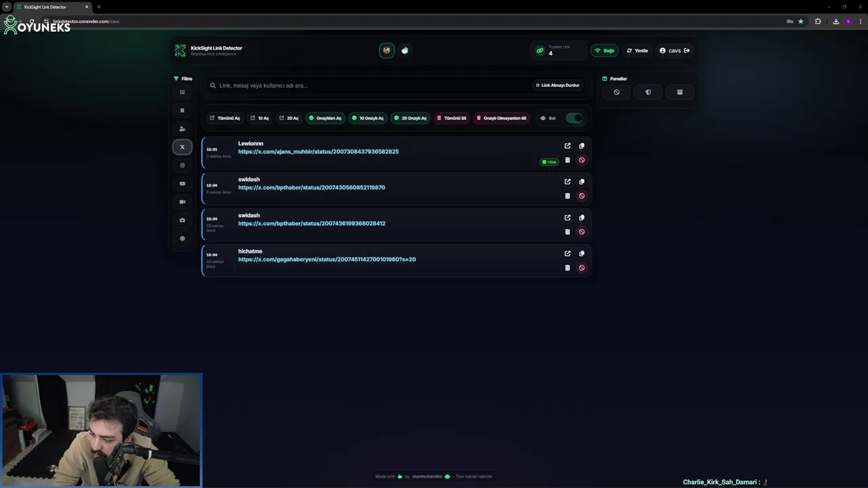Open the gagahaberyeni status link

(x=327, y=260)
